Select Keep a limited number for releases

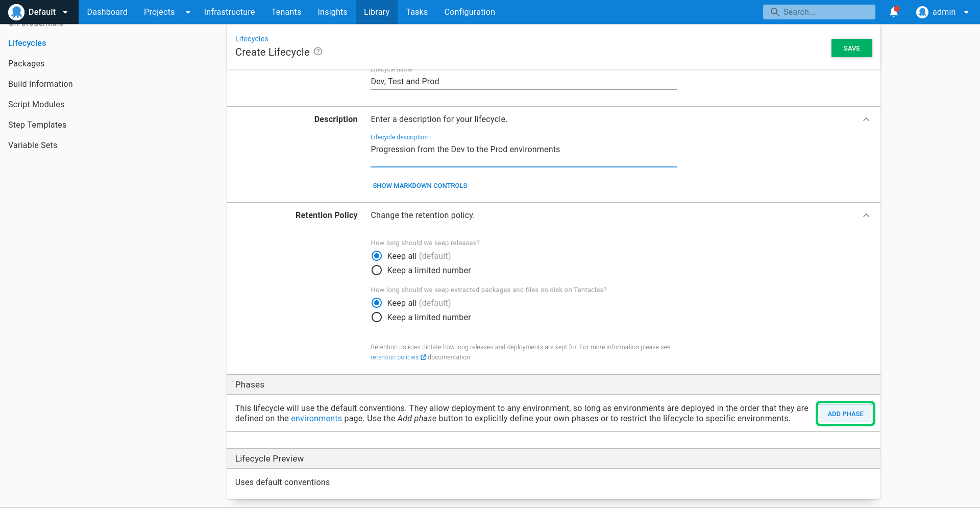[x=377, y=270]
